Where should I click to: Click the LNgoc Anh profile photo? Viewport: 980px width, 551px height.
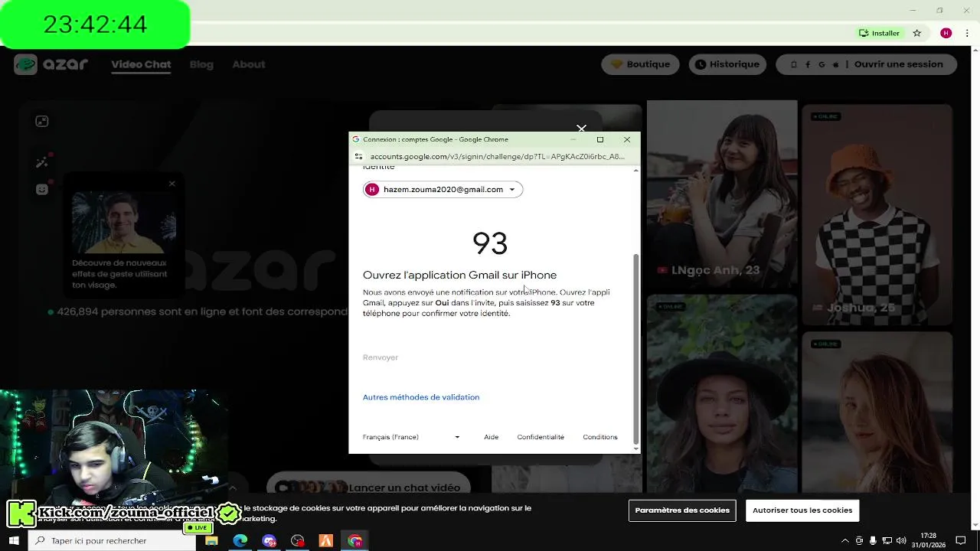722,195
